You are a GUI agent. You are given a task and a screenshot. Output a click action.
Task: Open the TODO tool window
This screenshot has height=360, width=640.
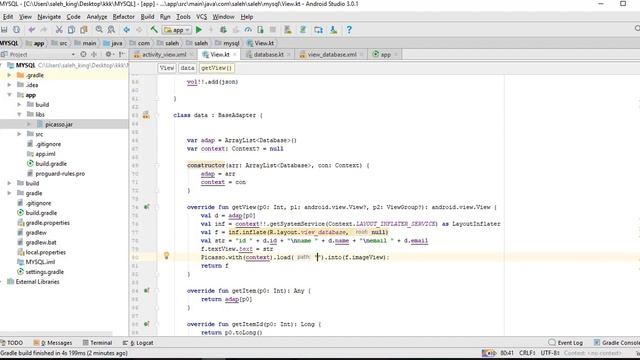click(x=11, y=343)
